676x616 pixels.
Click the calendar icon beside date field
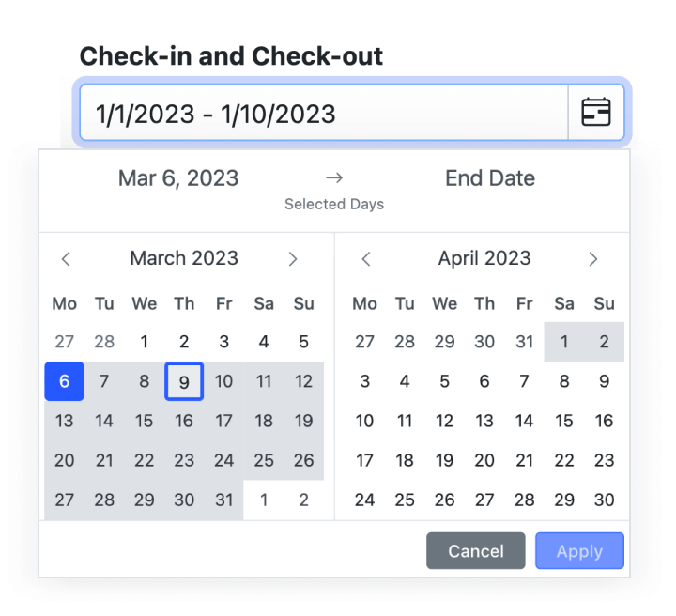(596, 114)
